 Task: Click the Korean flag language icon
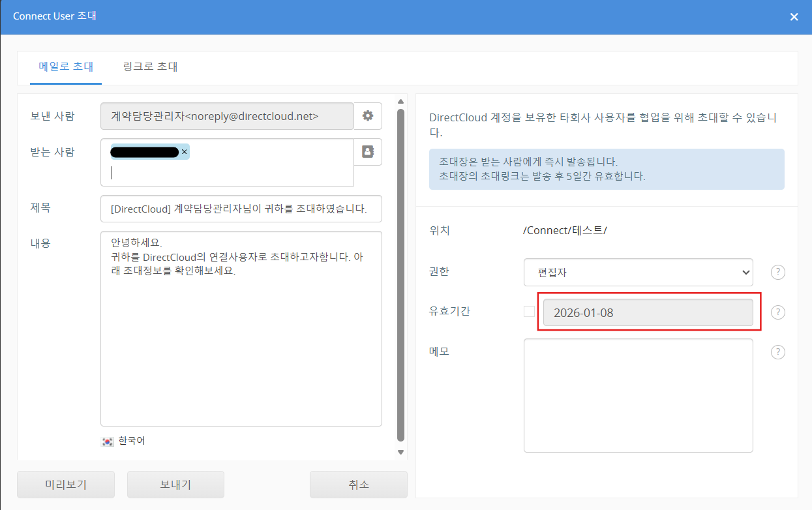pos(108,442)
